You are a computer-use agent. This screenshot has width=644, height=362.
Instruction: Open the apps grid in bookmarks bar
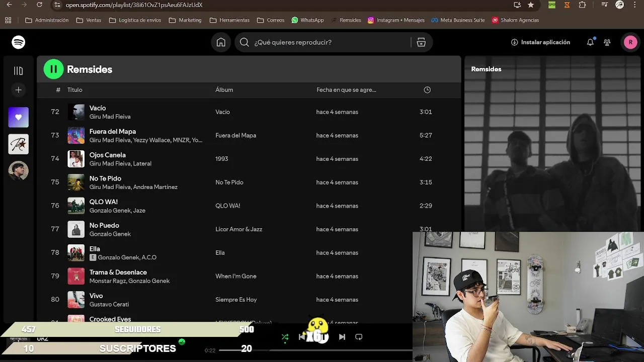(8, 20)
